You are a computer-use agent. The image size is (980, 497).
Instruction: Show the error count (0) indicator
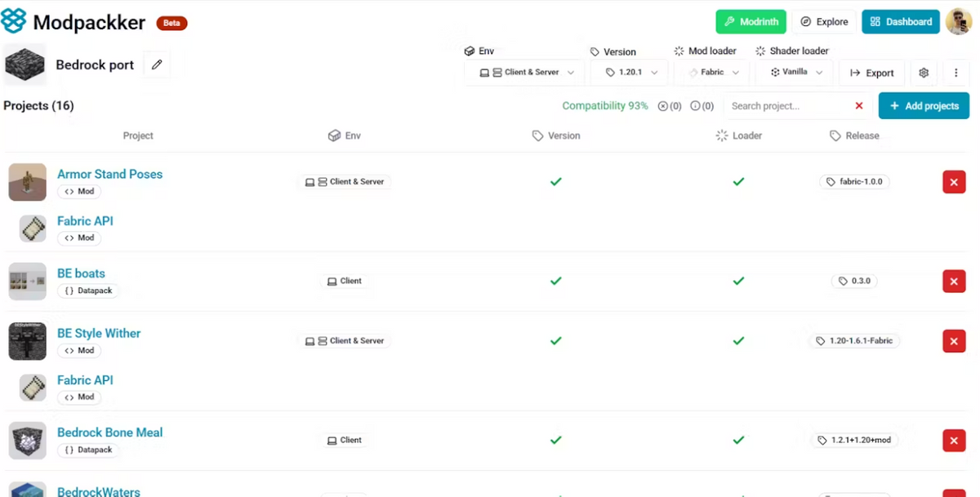tap(670, 106)
